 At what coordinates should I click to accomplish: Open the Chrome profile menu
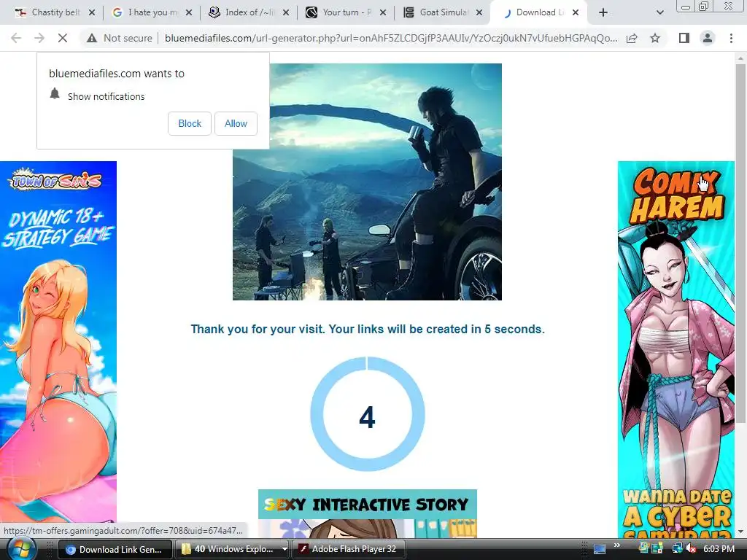tap(708, 38)
